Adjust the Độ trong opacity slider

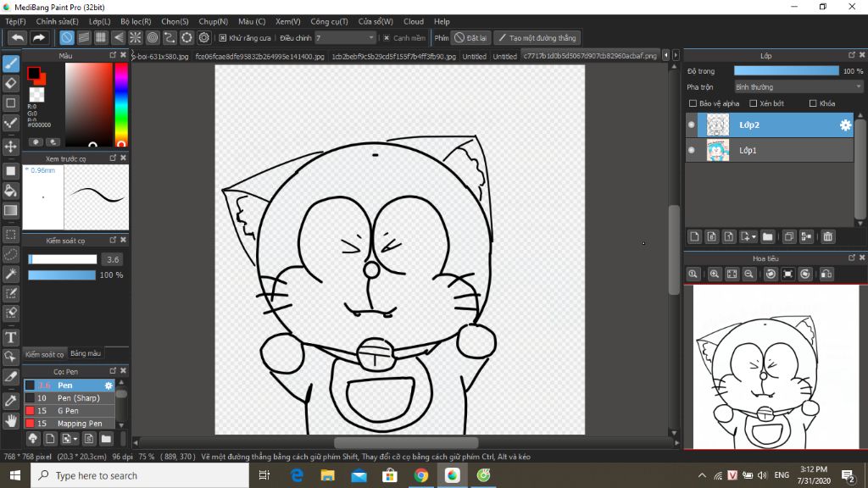[787, 71]
